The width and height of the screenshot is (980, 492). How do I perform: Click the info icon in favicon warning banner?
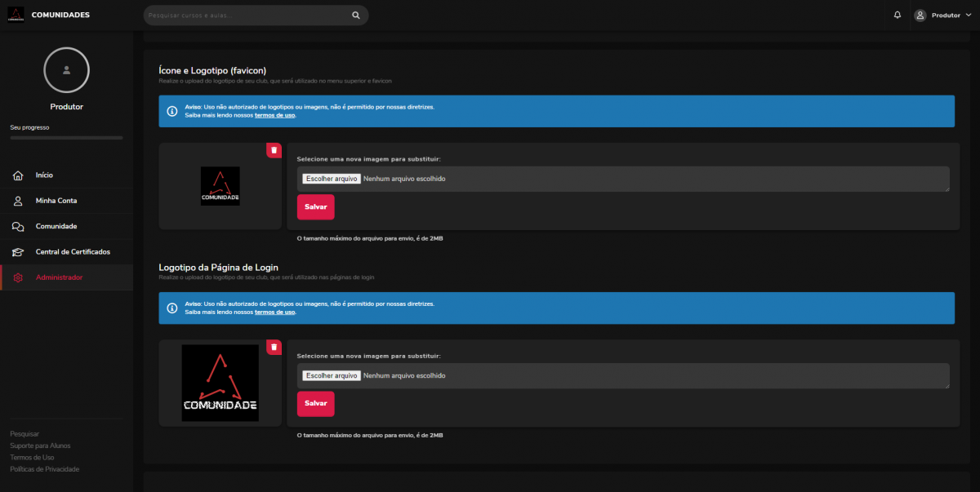tap(172, 111)
